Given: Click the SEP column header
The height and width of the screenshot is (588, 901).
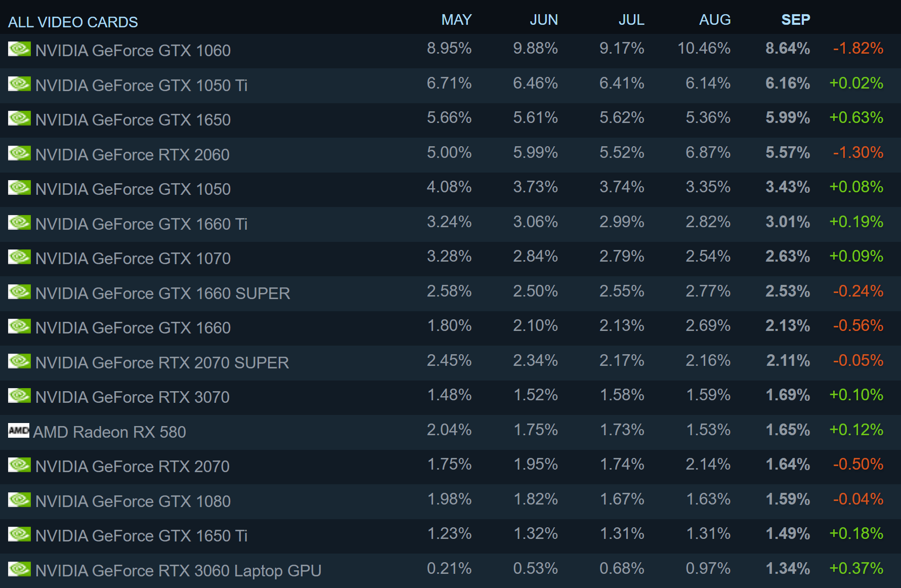Looking at the screenshot, I should point(795,20).
